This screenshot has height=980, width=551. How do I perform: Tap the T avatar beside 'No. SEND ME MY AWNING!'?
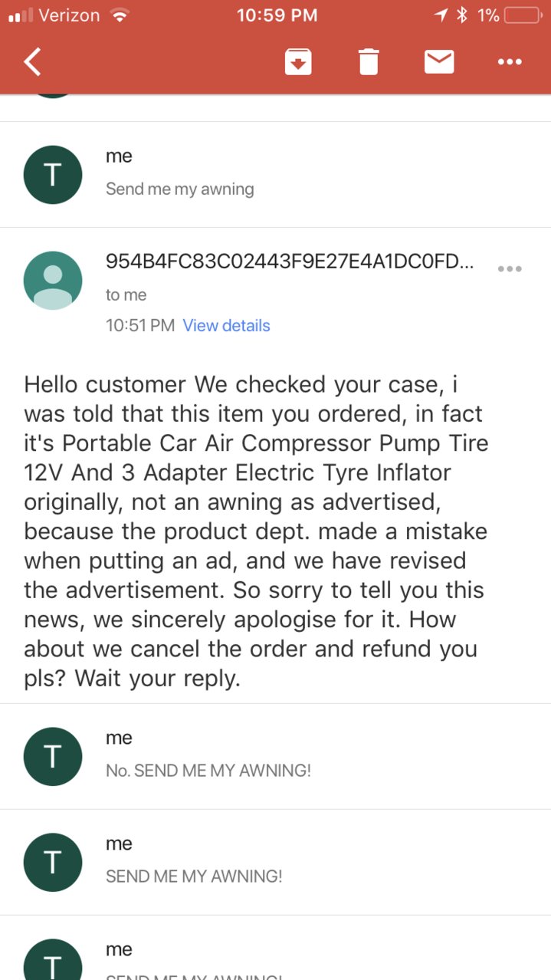click(x=53, y=757)
